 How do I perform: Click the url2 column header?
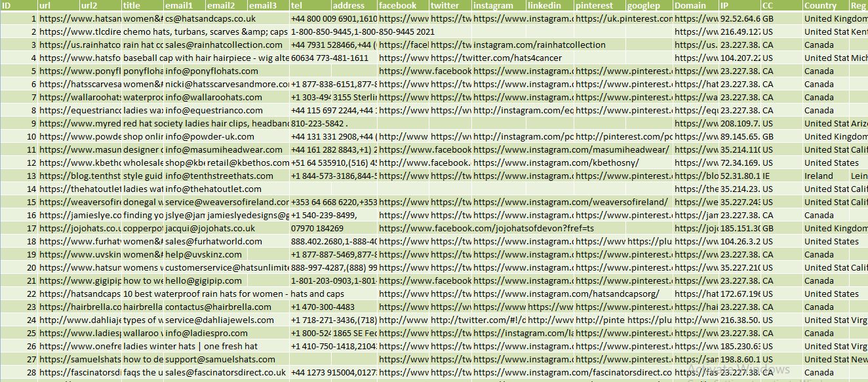[101, 5]
